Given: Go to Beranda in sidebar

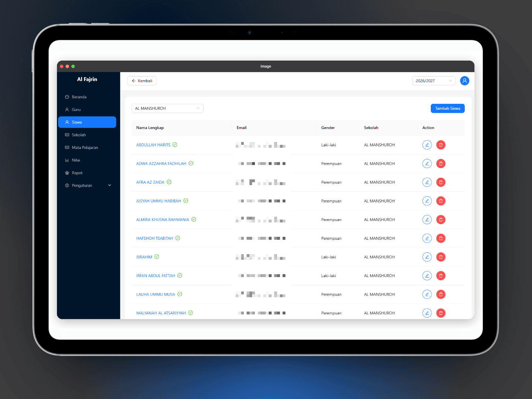Looking at the screenshot, I should [x=87, y=97].
